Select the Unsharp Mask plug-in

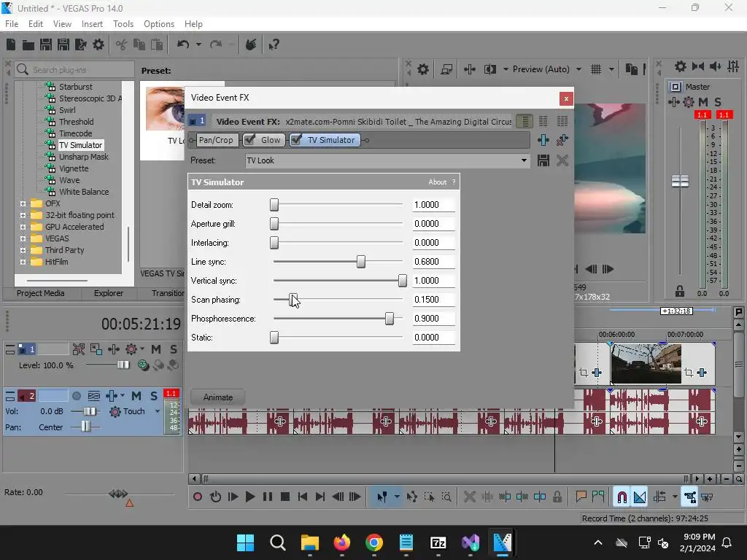pyautogui.click(x=83, y=157)
